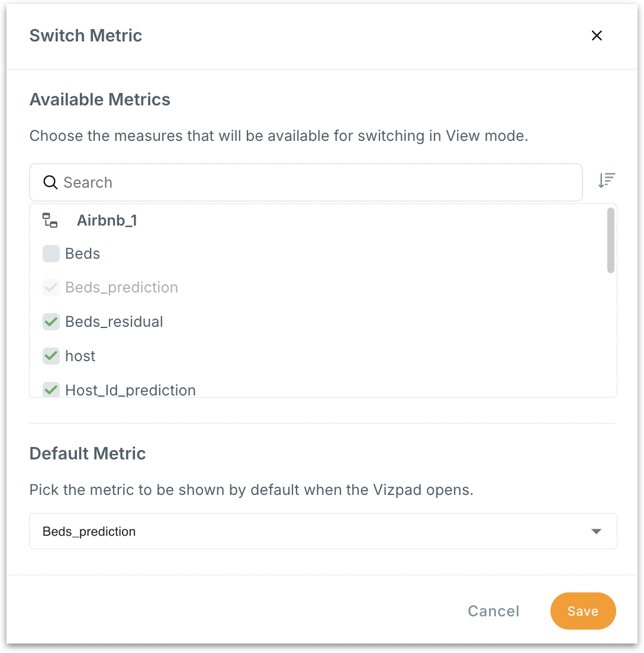The width and height of the screenshot is (644, 653).
Task: Collapse the Airbnb_1 dataset group
Action: coord(107,221)
